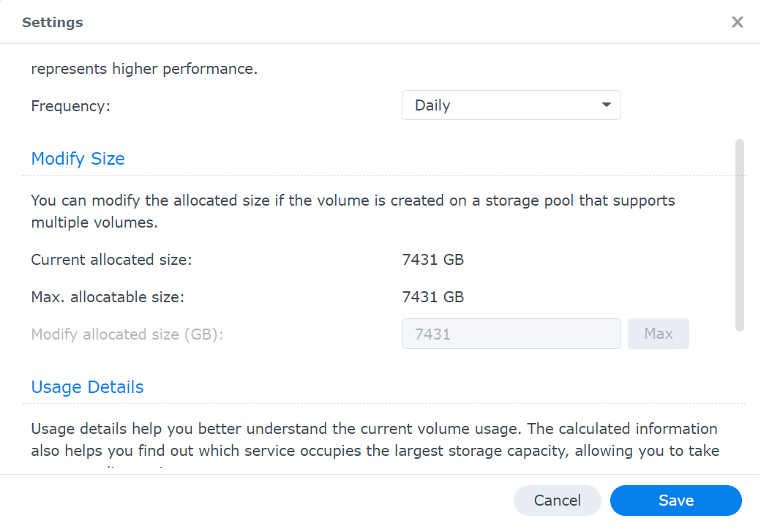The height and width of the screenshot is (532, 761).
Task: Click the dialog's vertical scrollbar
Action: tap(740, 236)
